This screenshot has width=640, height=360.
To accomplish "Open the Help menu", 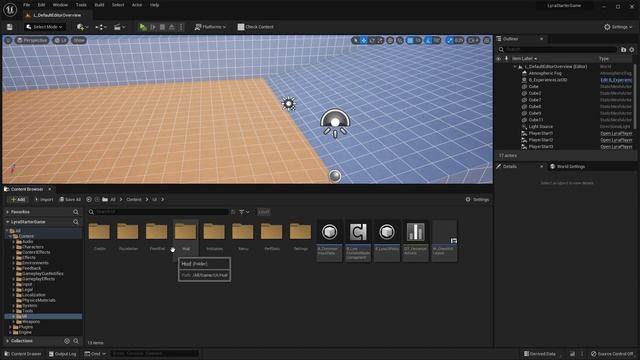I will (154, 5).
